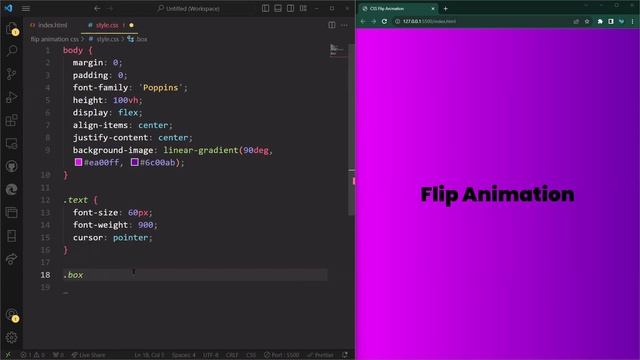Viewport: 640px width, 360px height.
Task: Click the minimap code preview
Action: 337,50
